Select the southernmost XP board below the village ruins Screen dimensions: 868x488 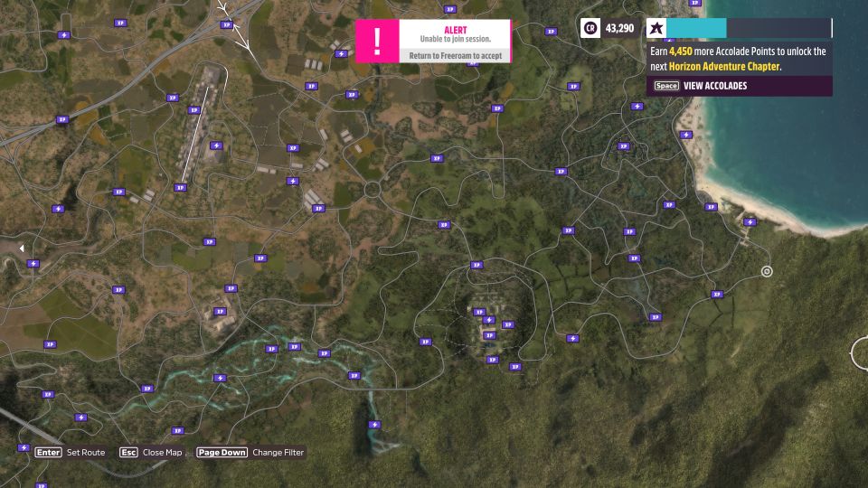[x=514, y=367]
